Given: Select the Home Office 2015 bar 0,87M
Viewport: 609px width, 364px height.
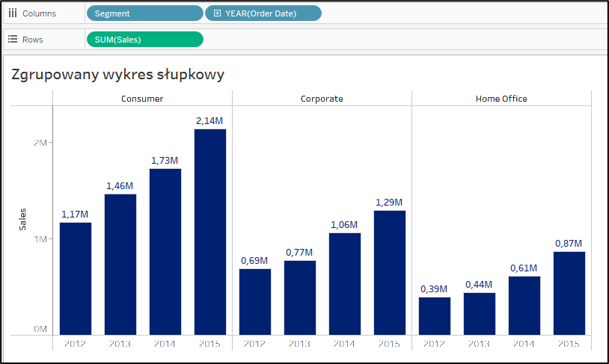Looking at the screenshot, I should [569, 294].
